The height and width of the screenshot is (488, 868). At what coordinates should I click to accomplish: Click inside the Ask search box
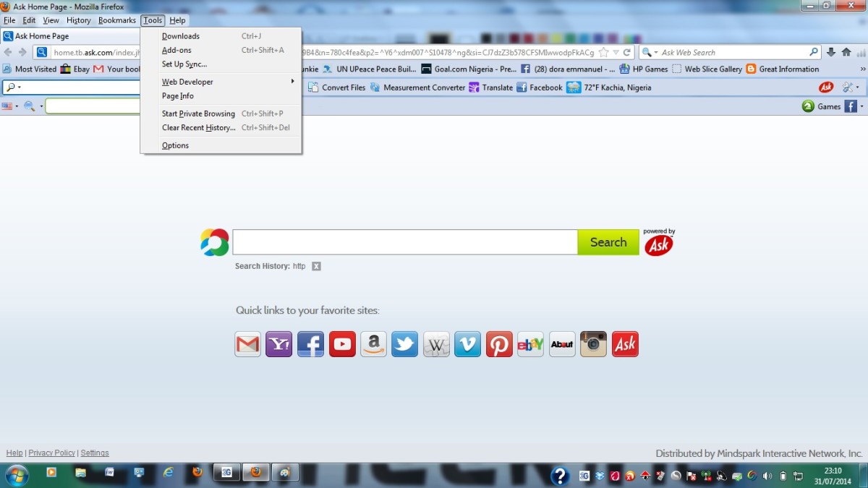pyautogui.click(x=404, y=241)
